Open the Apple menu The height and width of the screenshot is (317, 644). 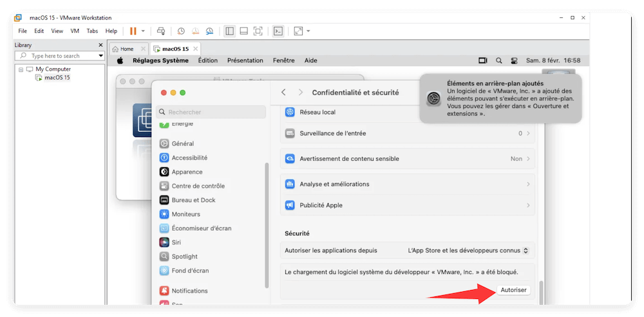point(120,60)
